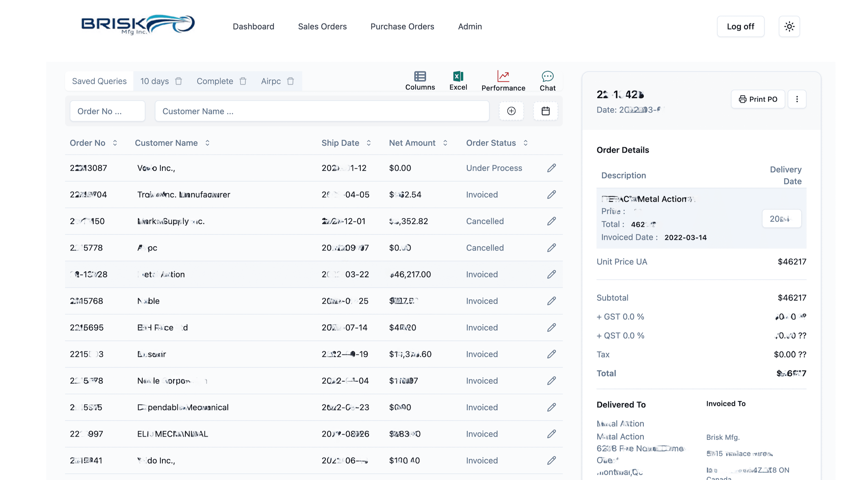Image resolution: width=868 pixels, height=480 pixels.
Task: Click the 'Unit Price UA' label
Action: (x=621, y=262)
